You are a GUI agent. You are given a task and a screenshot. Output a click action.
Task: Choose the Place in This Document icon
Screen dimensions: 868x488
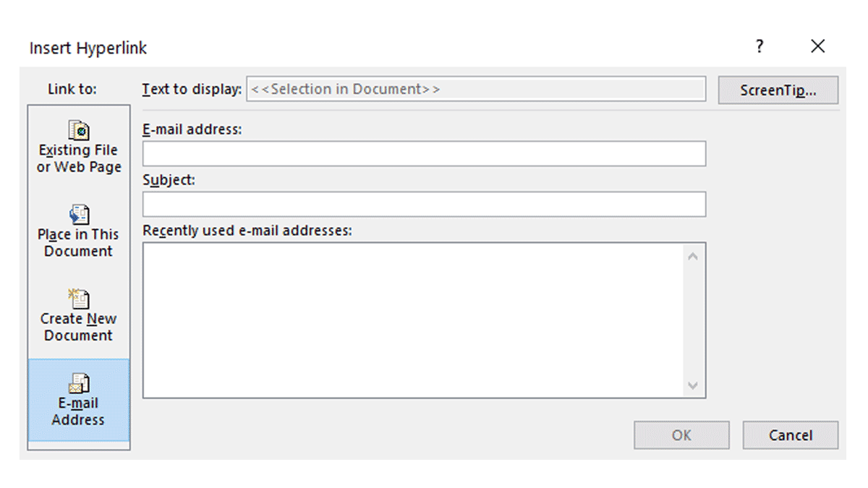78,215
